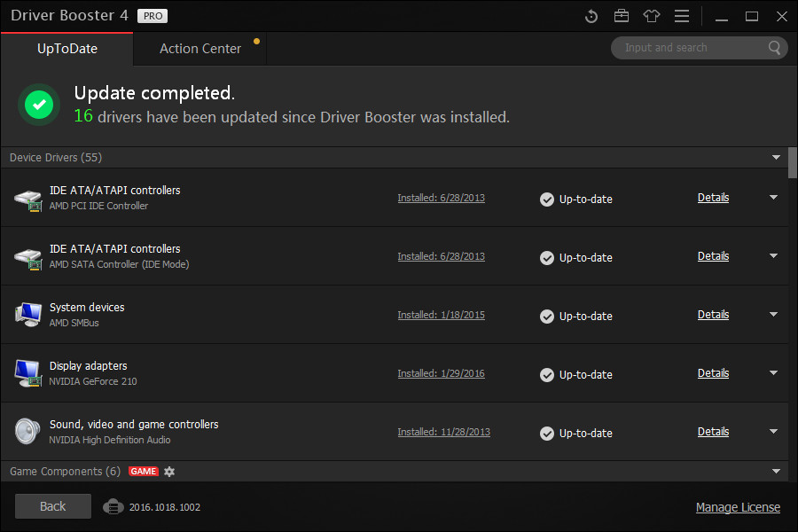Open the skin/theme T-shirt icon
Viewport: 798px width, 532px height.
point(653,16)
